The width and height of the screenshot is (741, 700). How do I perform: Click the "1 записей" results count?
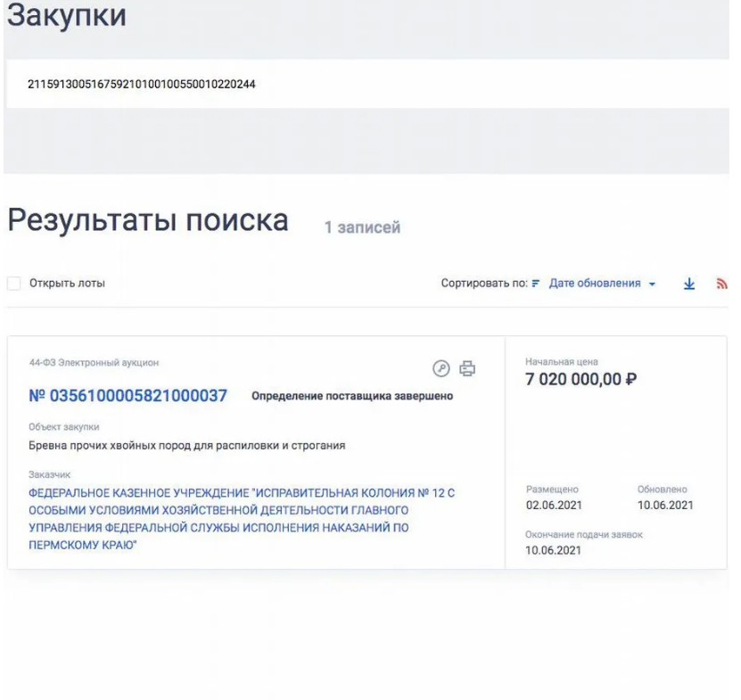pos(362,228)
